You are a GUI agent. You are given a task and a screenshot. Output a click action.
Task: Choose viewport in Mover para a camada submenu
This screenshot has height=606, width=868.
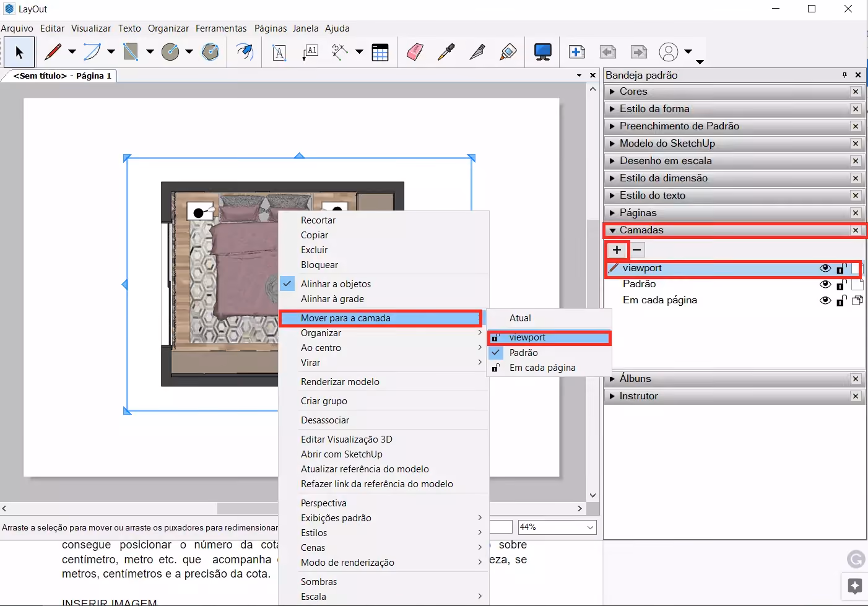[550, 337]
